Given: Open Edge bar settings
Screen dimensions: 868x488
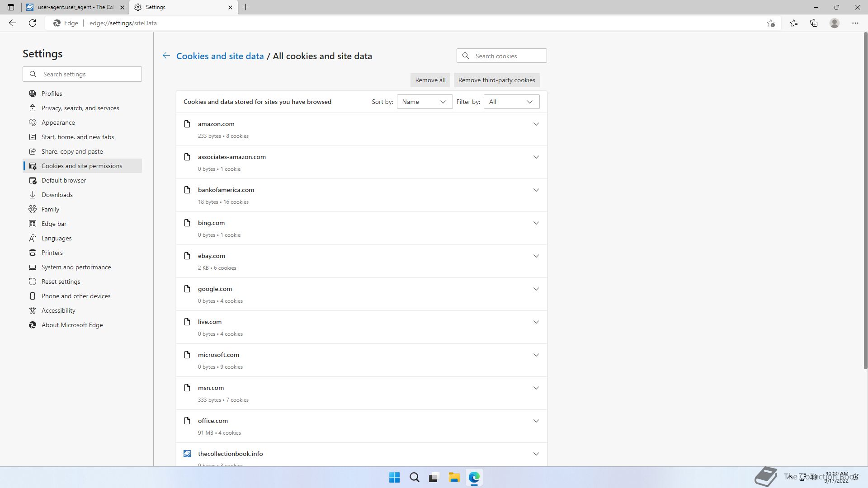Looking at the screenshot, I should tap(82, 224).
